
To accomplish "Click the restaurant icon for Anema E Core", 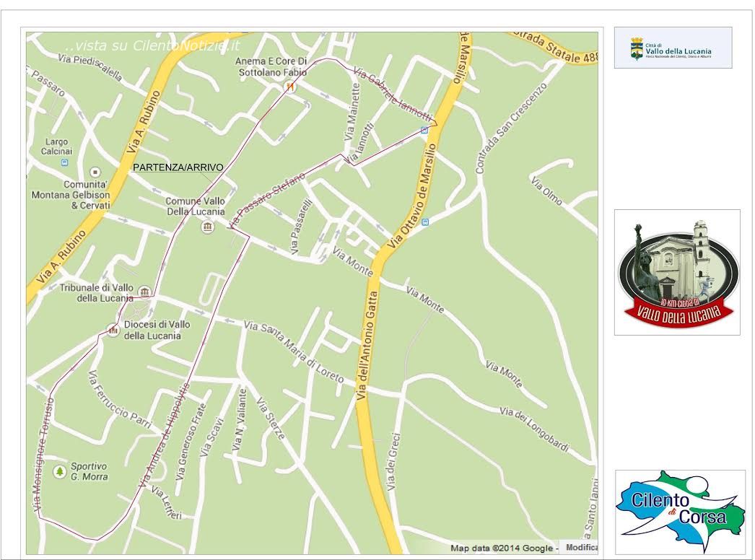I will click(289, 87).
